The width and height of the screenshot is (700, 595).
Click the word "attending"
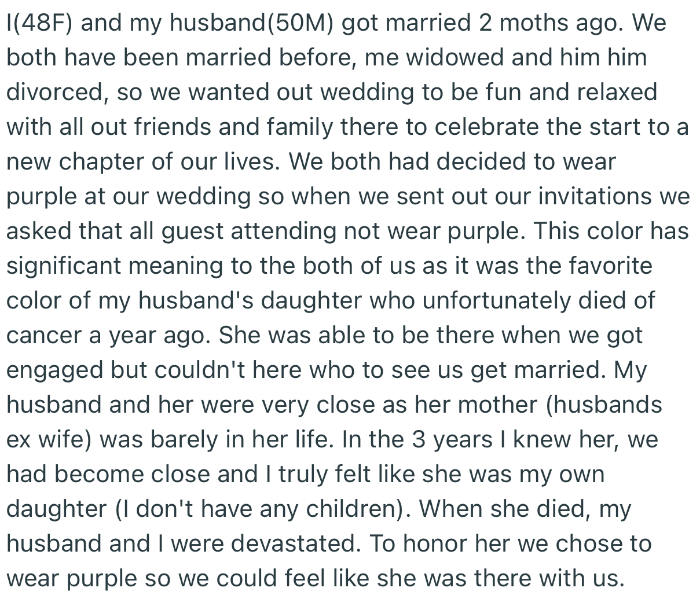282,232
